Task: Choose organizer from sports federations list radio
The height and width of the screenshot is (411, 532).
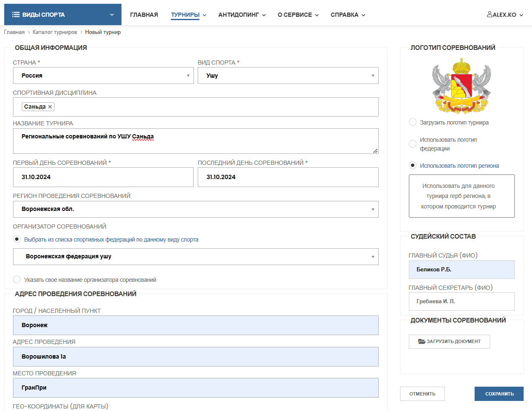Action: click(x=17, y=239)
